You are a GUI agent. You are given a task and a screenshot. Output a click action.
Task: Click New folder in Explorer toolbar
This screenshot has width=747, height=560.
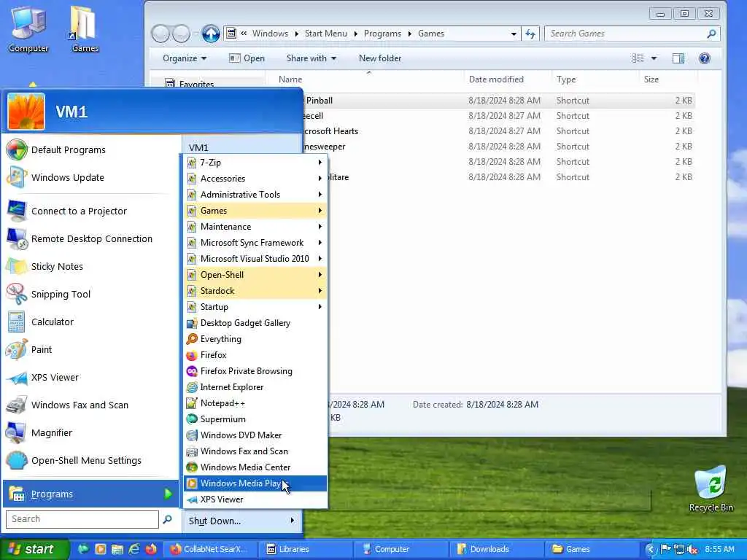coord(379,58)
